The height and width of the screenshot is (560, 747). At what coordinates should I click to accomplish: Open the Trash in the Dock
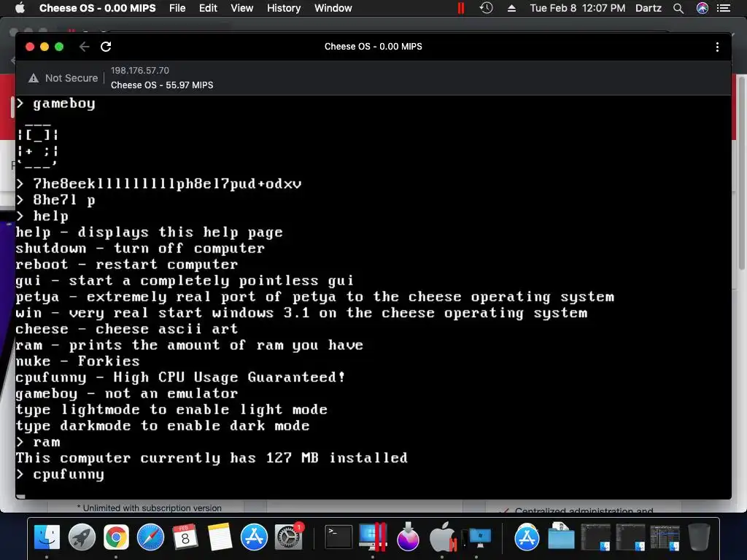[x=700, y=537]
